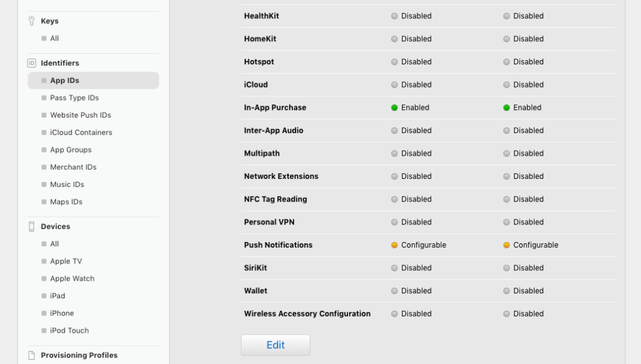The image size is (641, 364).
Task: Click the Devices phone icon
Action: point(31,226)
